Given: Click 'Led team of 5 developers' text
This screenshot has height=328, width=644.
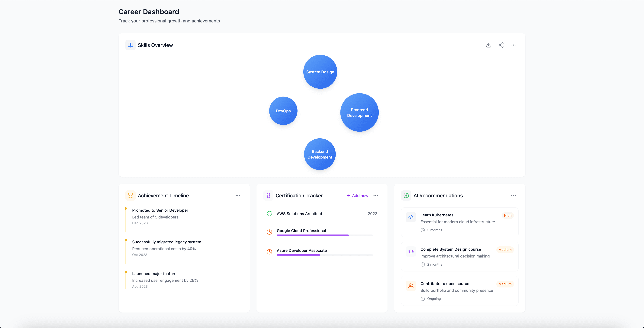Looking at the screenshot, I should pyautogui.click(x=155, y=217).
